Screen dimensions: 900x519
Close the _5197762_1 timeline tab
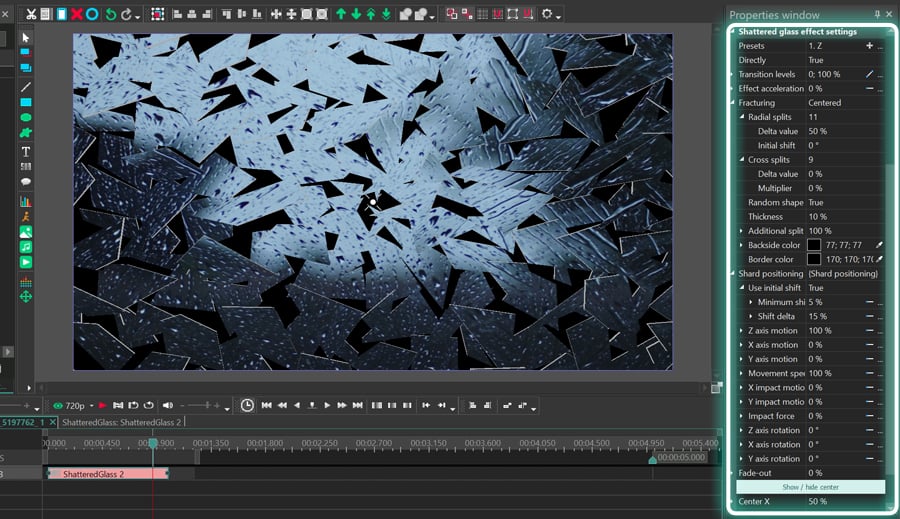tap(52, 422)
